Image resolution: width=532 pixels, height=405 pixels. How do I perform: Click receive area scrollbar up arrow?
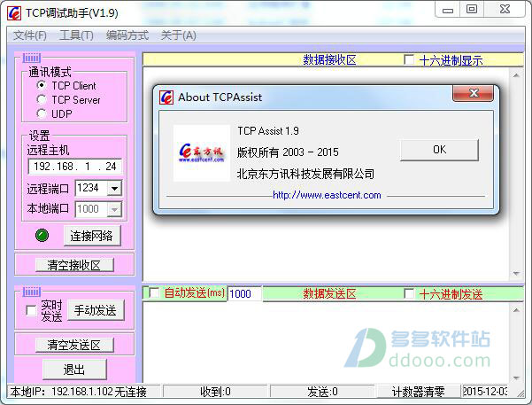coord(516,75)
